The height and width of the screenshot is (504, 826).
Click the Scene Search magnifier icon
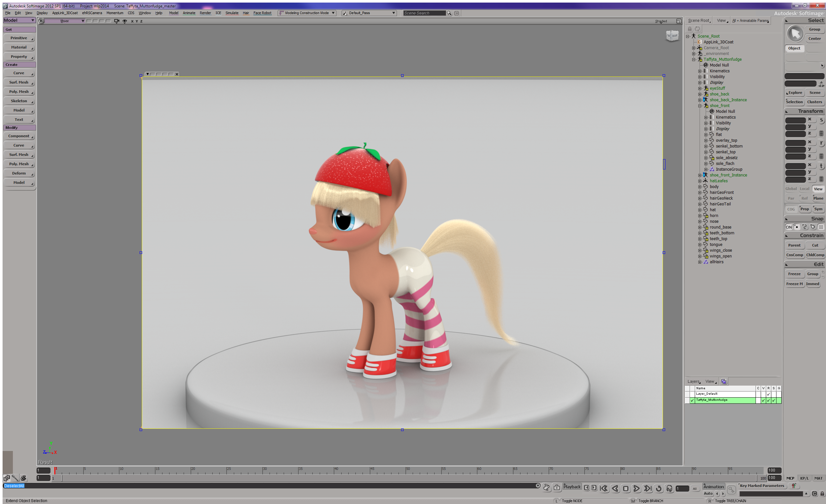tap(449, 13)
